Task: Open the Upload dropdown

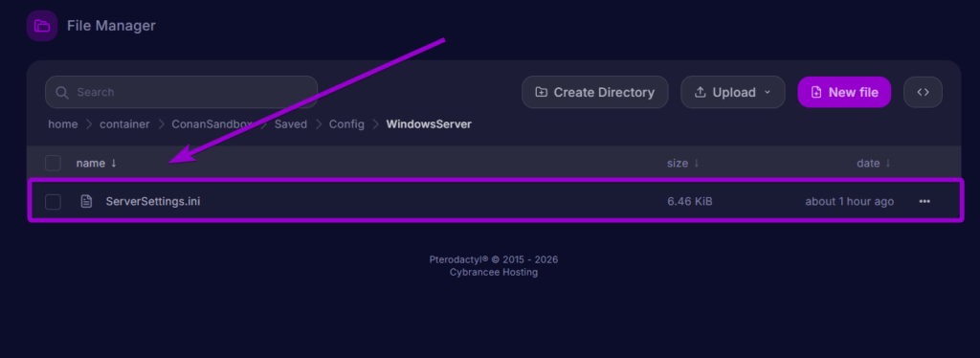Action: pyautogui.click(x=732, y=93)
